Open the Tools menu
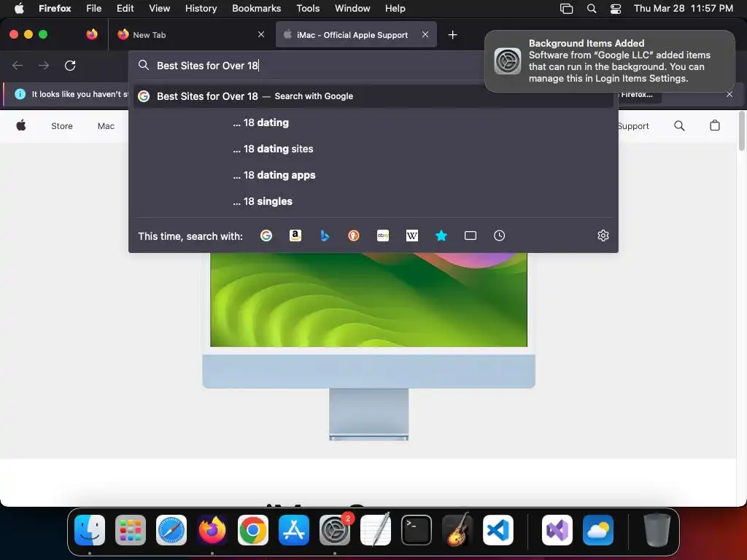The image size is (747, 560). click(x=308, y=9)
